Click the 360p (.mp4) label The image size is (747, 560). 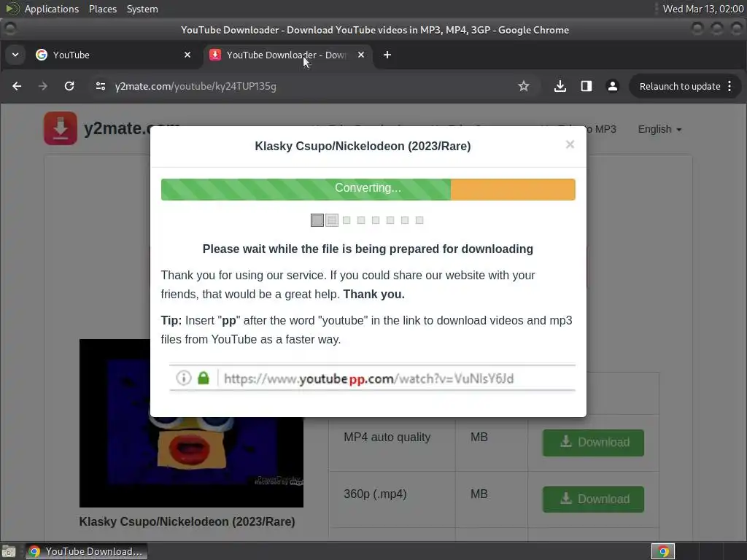click(x=376, y=494)
